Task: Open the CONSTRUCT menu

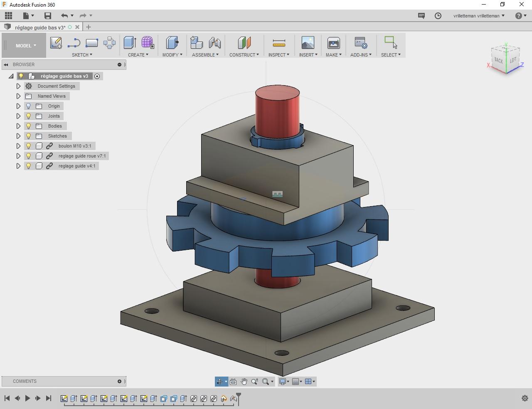Action: 244,55
